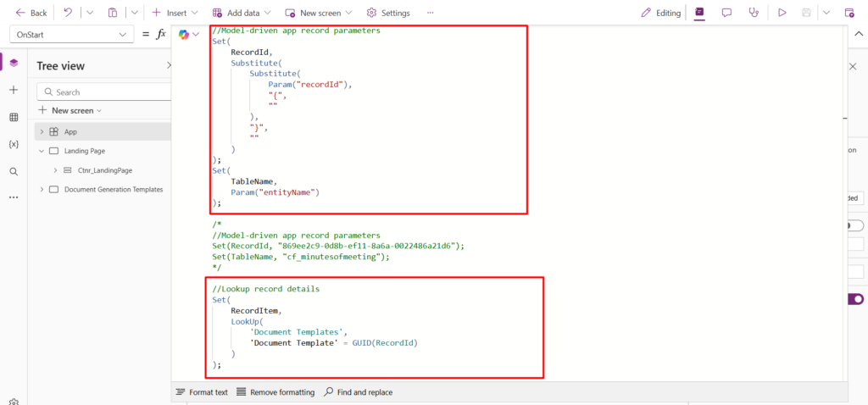Open the Insert plus icon in left rail
This screenshot has width=868, height=405.
coord(14,90)
